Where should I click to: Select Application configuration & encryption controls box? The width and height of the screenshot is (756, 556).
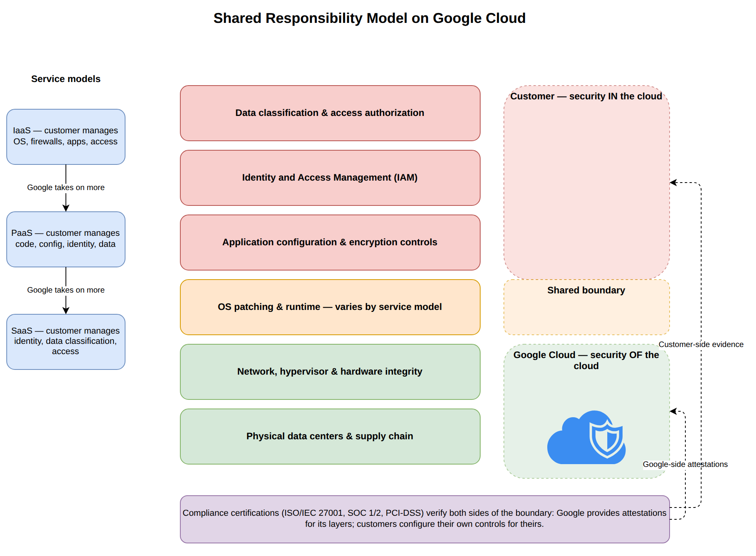tap(330, 243)
